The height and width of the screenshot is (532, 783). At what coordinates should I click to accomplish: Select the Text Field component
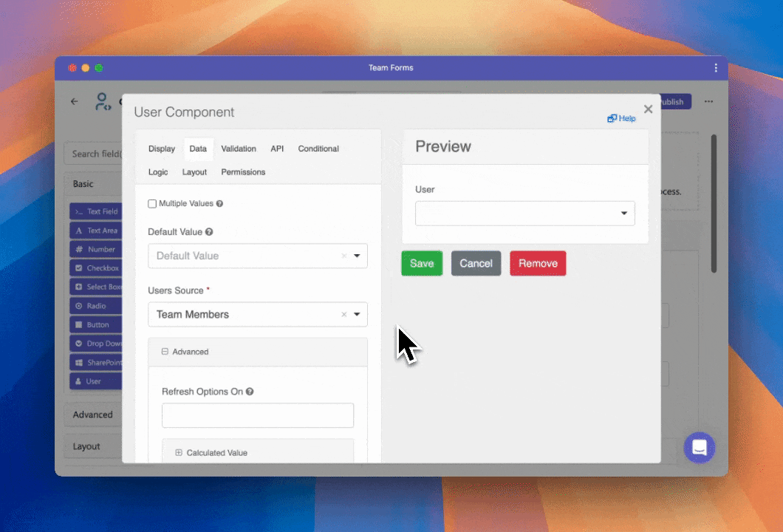click(96, 212)
